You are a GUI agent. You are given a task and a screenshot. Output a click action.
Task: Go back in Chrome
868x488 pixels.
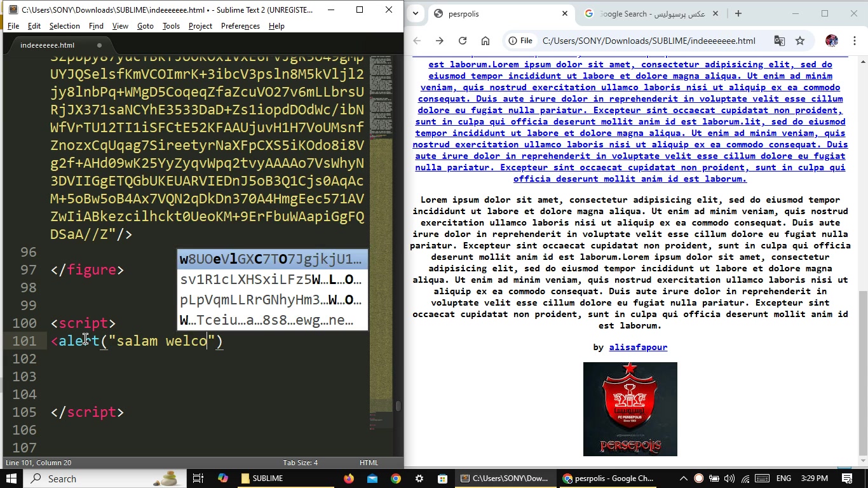[417, 41]
